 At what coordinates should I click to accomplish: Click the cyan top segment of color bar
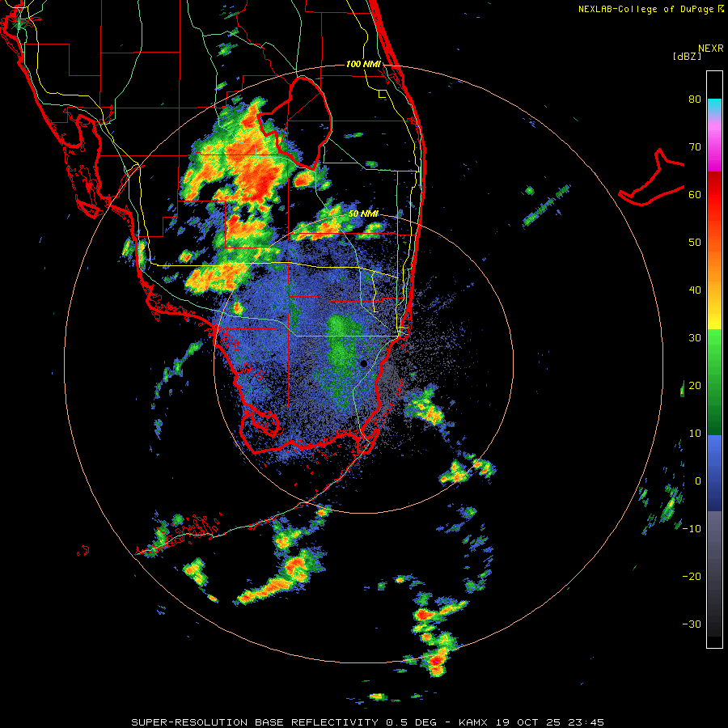click(714, 106)
